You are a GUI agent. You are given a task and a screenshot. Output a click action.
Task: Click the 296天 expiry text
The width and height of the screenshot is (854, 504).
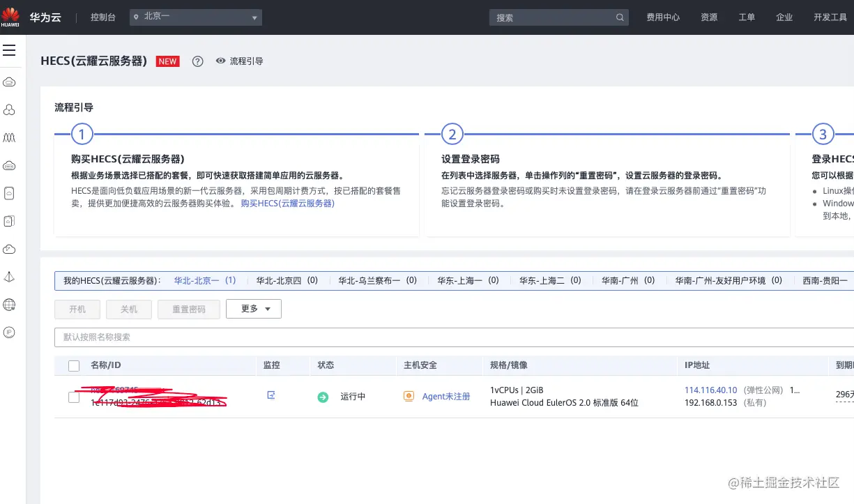tap(844, 395)
